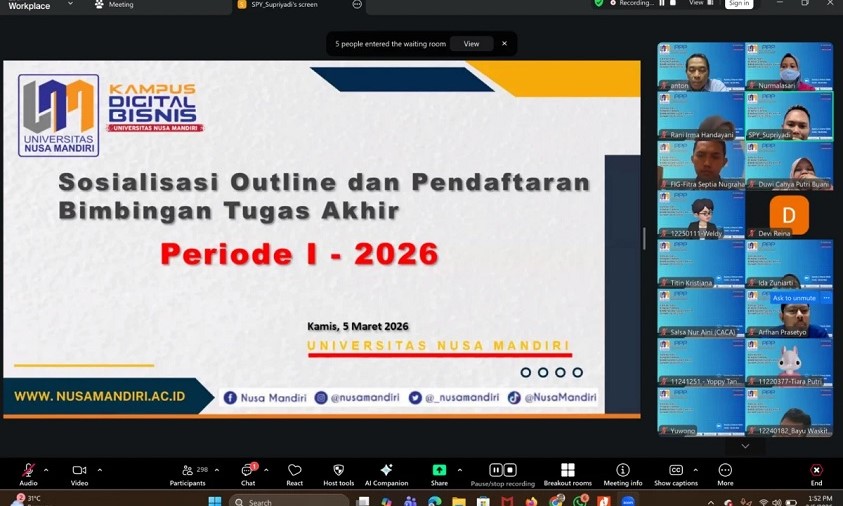843x506 pixels.
Task: Click the red End meeting button
Action: point(816,471)
